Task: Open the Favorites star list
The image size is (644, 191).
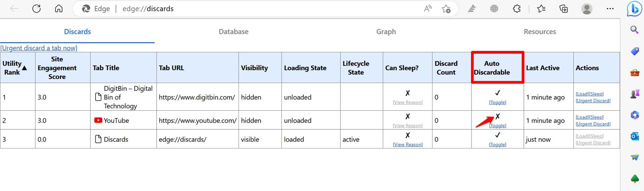Action: pyautogui.click(x=541, y=9)
